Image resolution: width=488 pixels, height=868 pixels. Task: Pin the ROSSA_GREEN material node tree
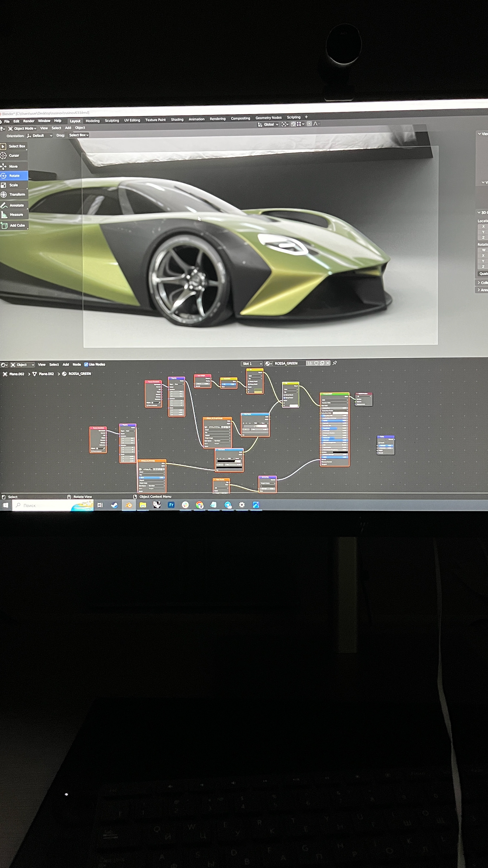click(x=335, y=363)
